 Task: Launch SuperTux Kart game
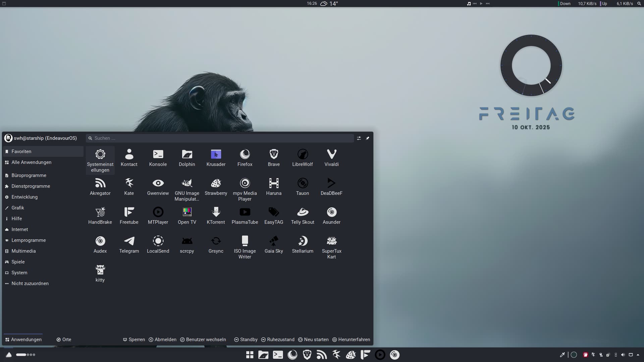click(331, 247)
